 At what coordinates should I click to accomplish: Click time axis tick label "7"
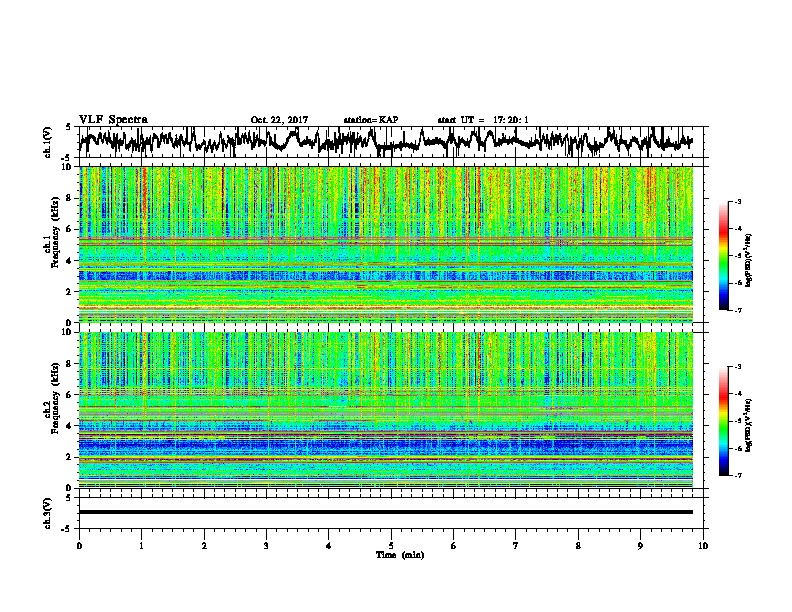point(516,546)
